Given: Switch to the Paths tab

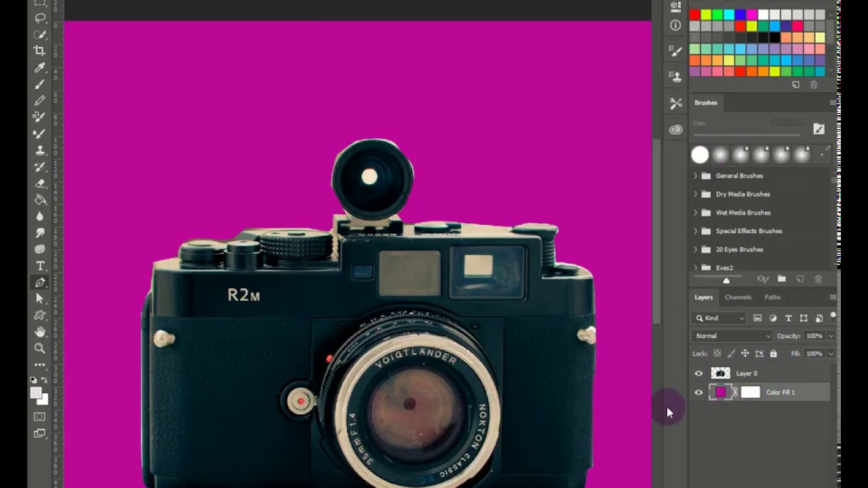Looking at the screenshot, I should [772, 298].
